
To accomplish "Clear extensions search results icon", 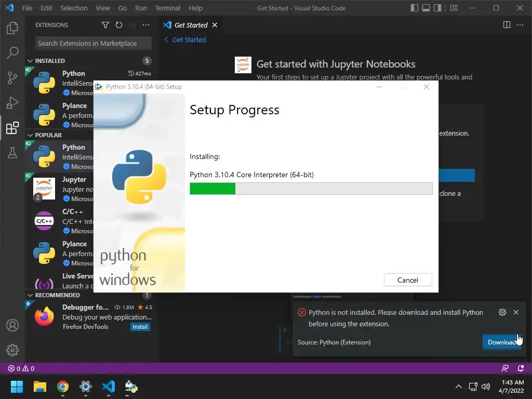I will tap(132, 25).
